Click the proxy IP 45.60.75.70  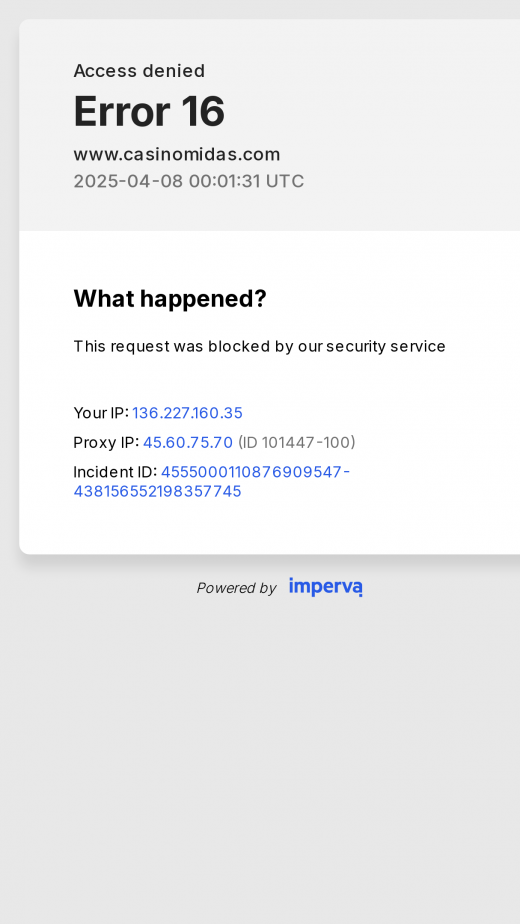(x=188, y=443)
